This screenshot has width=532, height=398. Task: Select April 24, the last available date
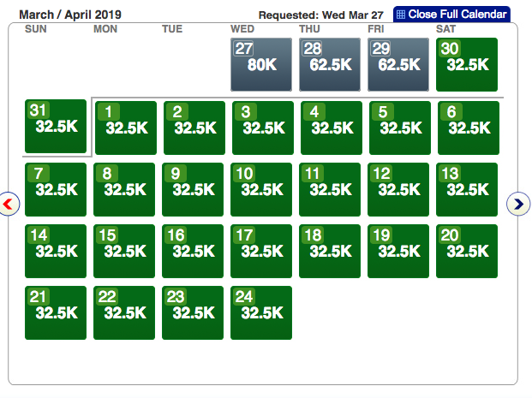point(261,313)
